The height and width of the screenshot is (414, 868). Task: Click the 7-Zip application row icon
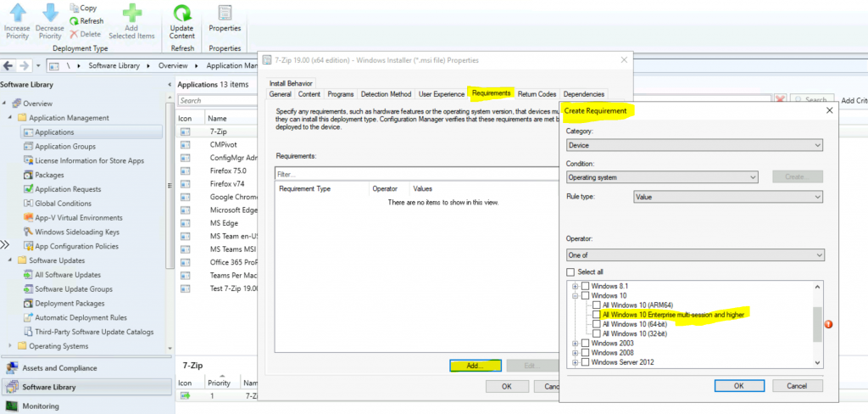click(x=186, y=131)
